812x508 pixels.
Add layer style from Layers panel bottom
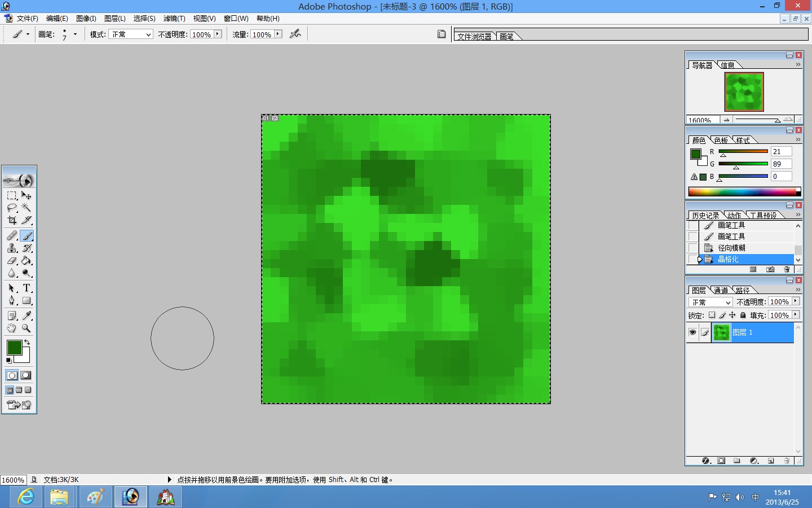[x=706, y=461]
